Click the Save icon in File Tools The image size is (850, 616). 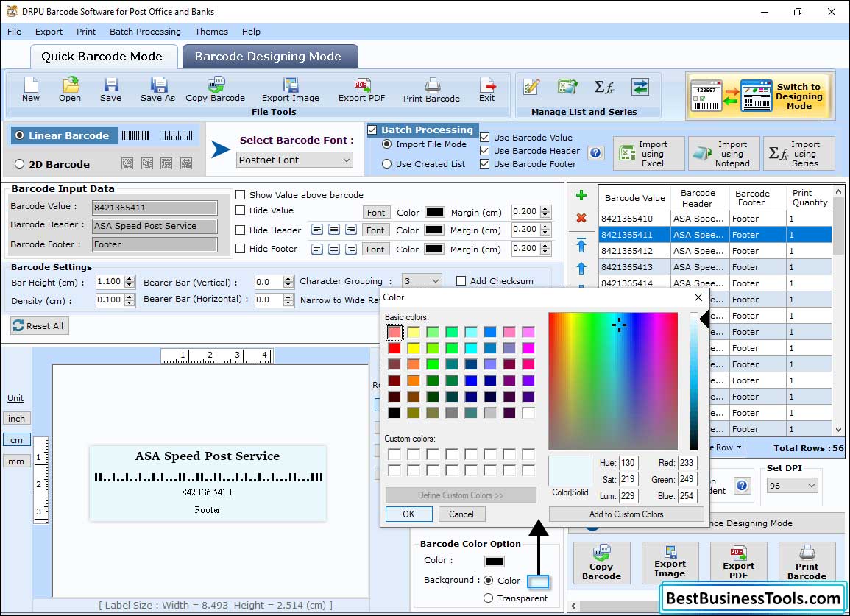pyautogui.click(x=110, y=90)
